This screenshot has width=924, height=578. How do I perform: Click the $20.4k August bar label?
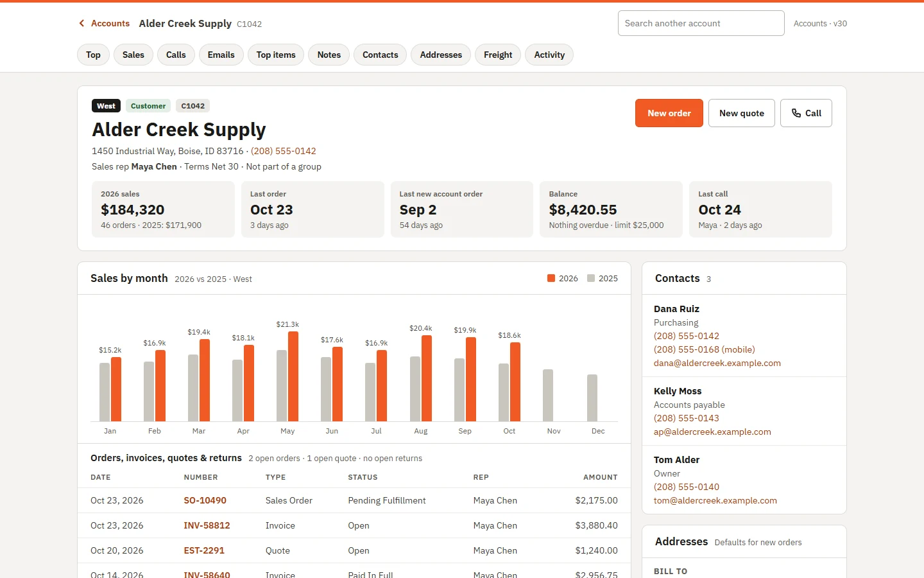[x=421, y=328]
